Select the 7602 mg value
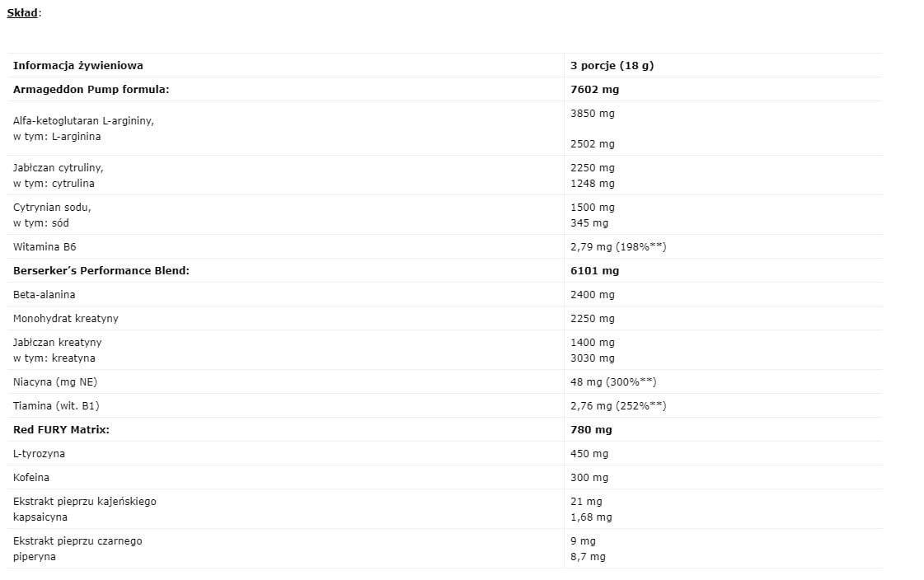The height and width of the screenshot is (580, 924). (594, 89)
